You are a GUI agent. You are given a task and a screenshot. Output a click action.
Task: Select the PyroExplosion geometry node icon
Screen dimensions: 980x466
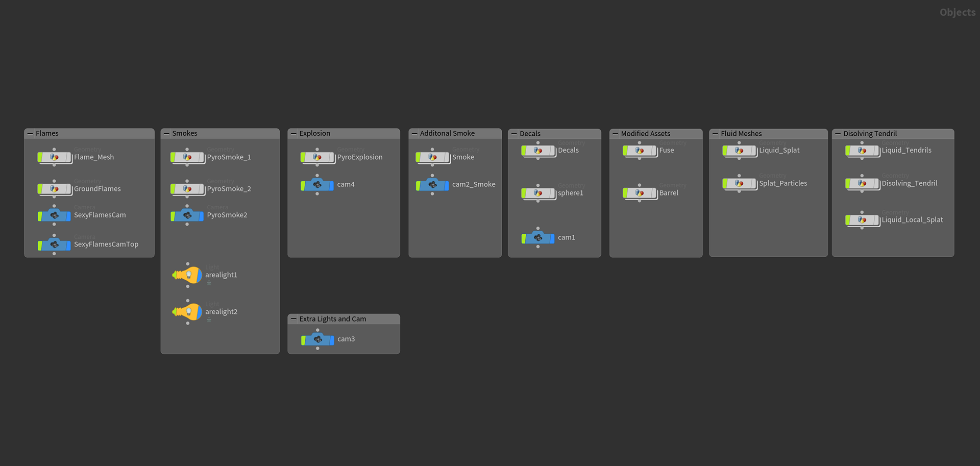tap(317, 157)
